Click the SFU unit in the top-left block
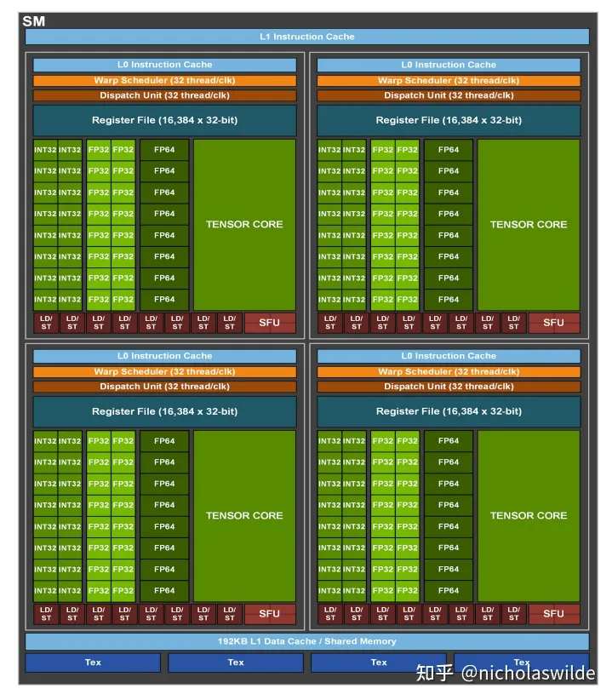The height and width of the screenshot is (700, 612). (x=270, y=323)
